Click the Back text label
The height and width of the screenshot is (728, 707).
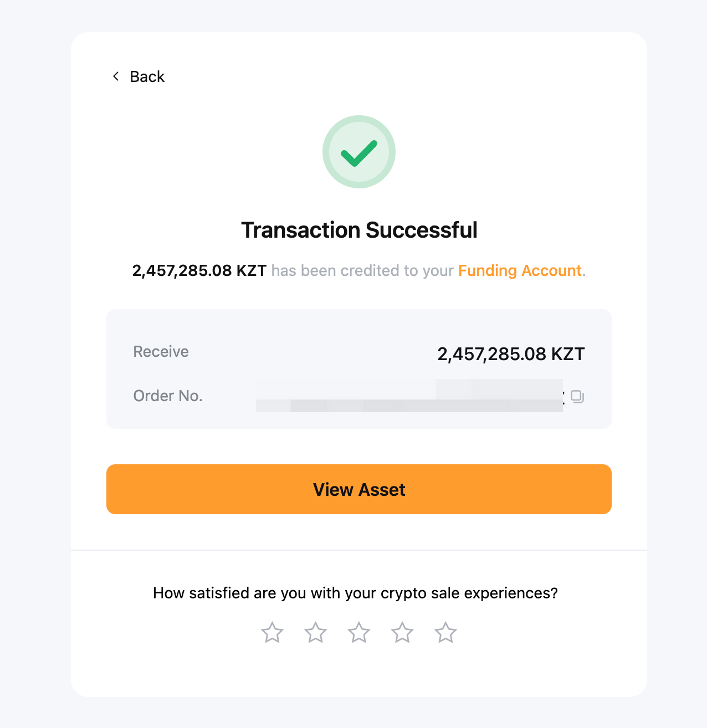[147, 76]
